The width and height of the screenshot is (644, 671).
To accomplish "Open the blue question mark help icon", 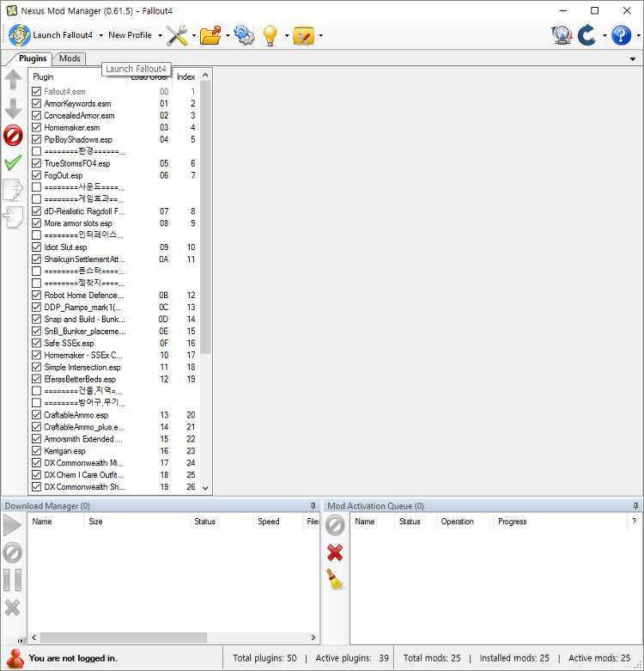I will click(x=621, y=35).
